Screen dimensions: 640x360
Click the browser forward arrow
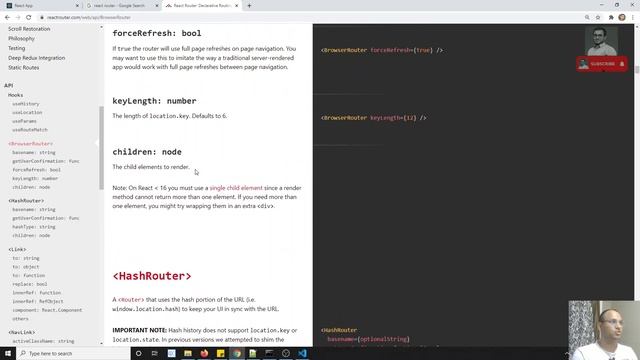(18, 18)
